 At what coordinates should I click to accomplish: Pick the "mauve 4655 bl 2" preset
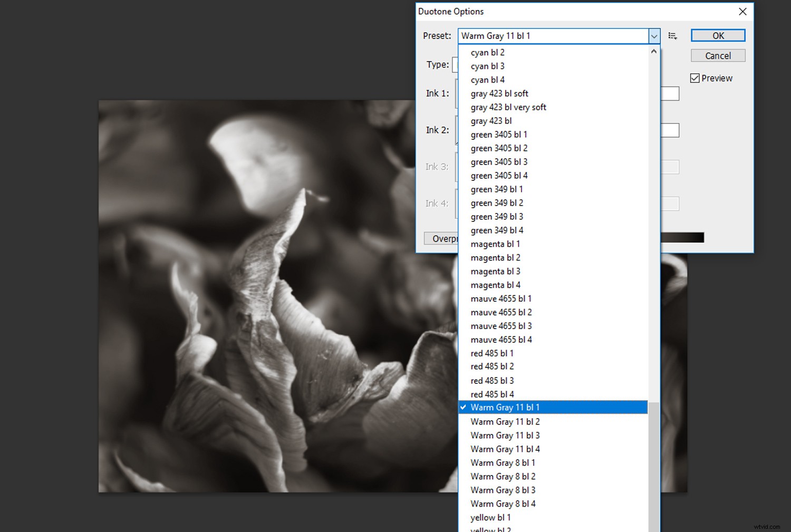pyautogui.click(x=500, y=312)
